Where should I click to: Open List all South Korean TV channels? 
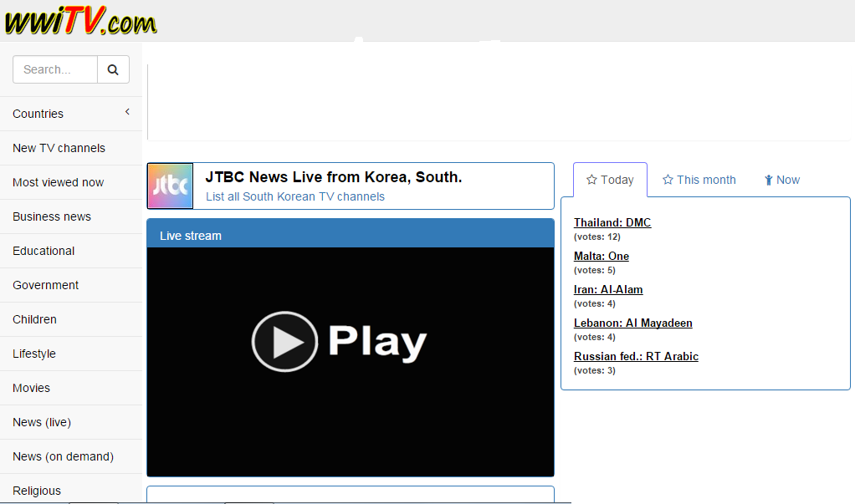295,196
